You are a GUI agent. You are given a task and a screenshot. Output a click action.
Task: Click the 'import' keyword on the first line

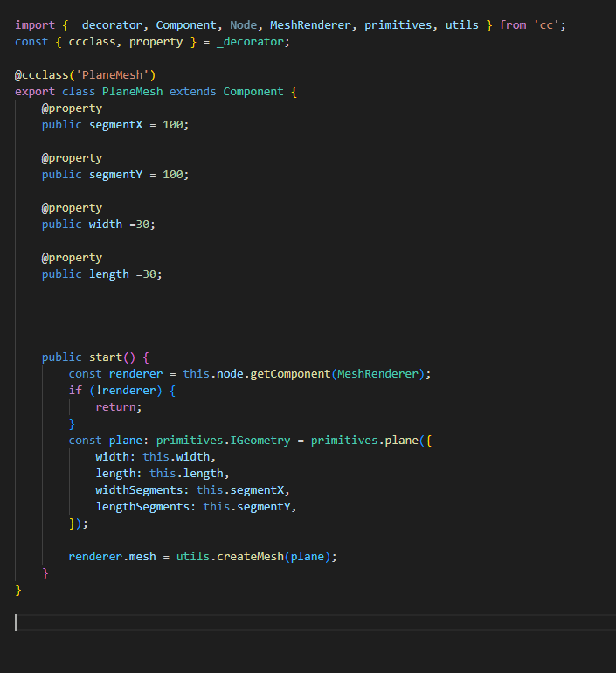coord(35,24)
